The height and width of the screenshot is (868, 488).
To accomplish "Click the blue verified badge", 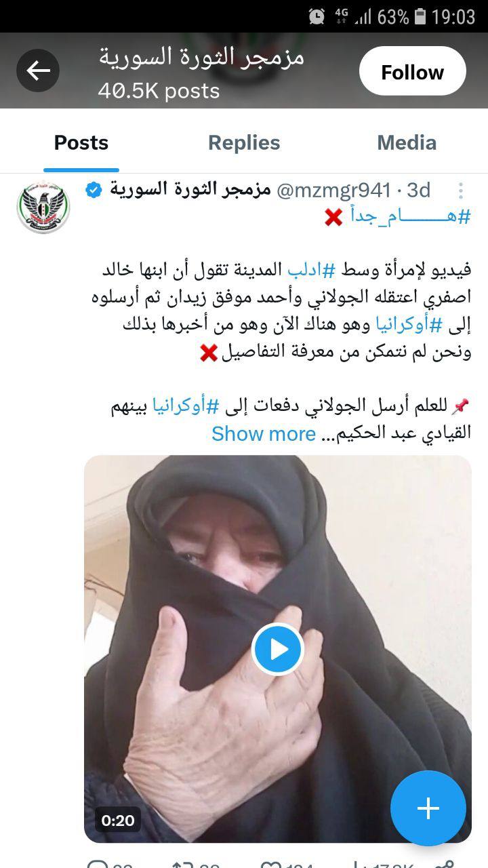I will (x=94, y=190).
